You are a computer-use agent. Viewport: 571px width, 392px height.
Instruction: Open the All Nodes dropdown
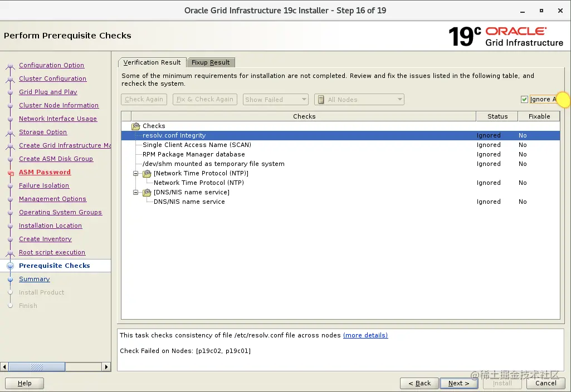point(359,99)
